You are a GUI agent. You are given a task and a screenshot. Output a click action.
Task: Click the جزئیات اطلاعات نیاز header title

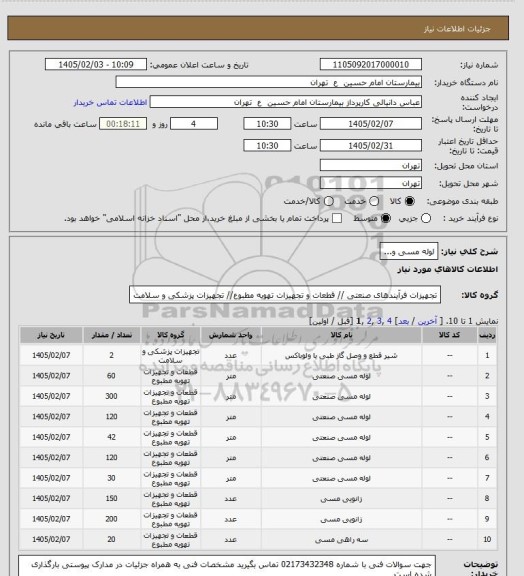(x=457, y=29)
